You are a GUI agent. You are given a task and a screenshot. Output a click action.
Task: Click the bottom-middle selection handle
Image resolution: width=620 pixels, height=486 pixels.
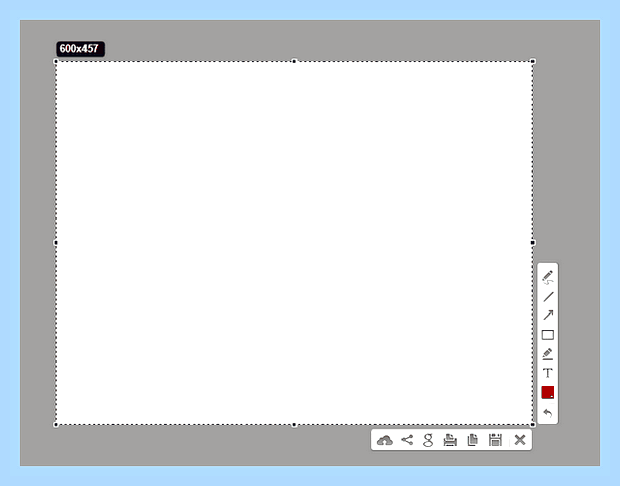coord(294,425)
